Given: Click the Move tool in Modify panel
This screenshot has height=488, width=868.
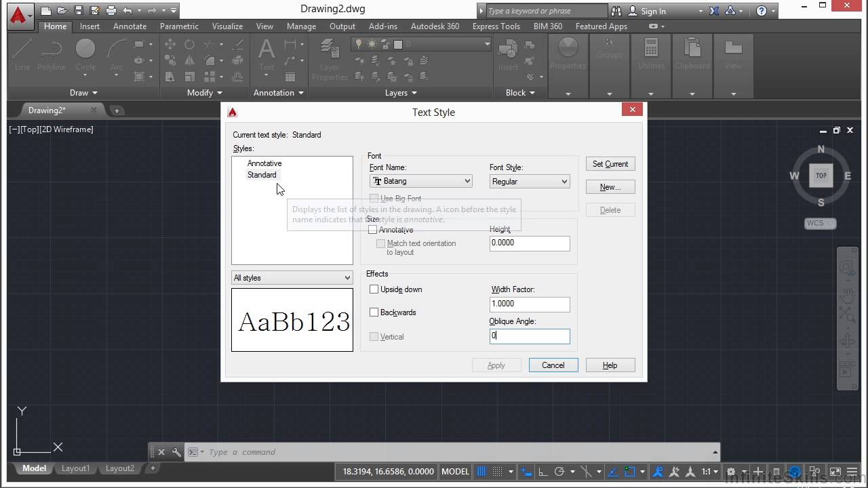Looking at the screenshot, I should tap(170, 45).
